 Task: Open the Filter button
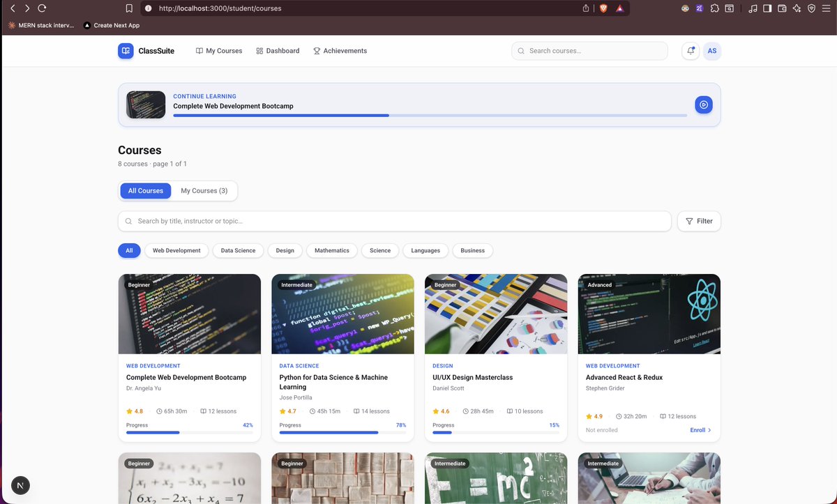click(699, 221)
